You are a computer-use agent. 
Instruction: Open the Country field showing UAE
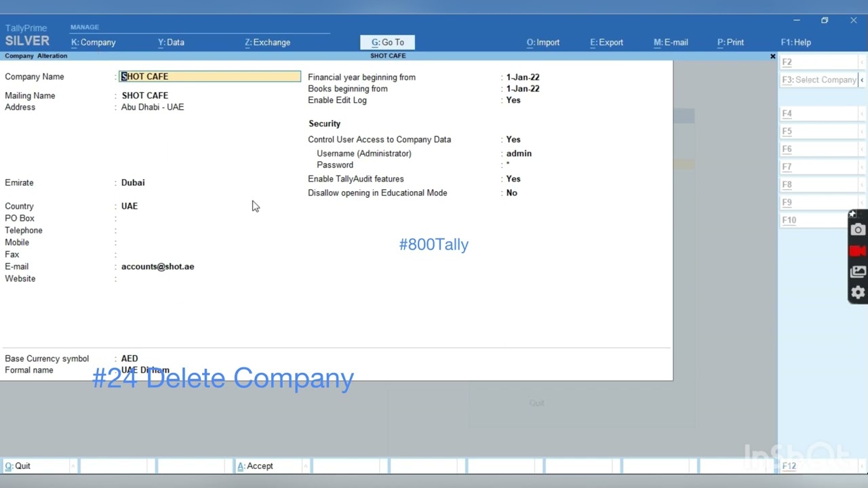[130, 206]
